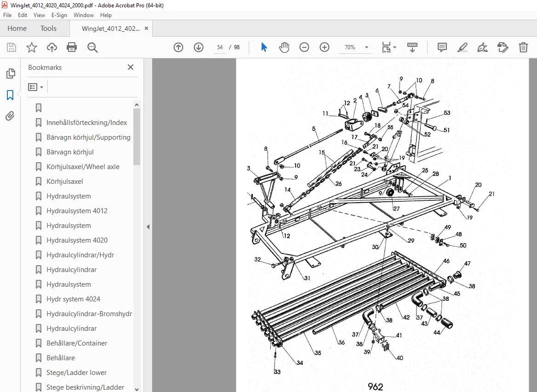This screenshot has height=392, width=537.
Task: Open bookmarks options dropdown menu
Action: point(35,87)
